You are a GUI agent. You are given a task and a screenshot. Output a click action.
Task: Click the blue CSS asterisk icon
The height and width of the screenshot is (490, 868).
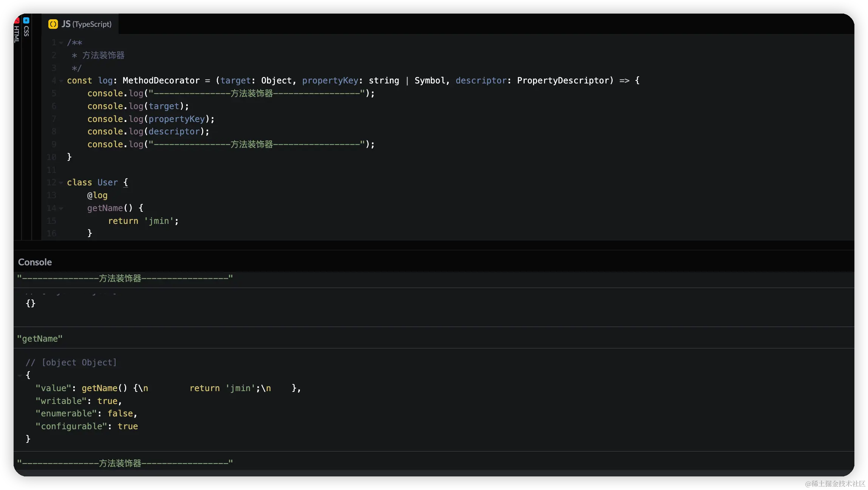[26, 20]
